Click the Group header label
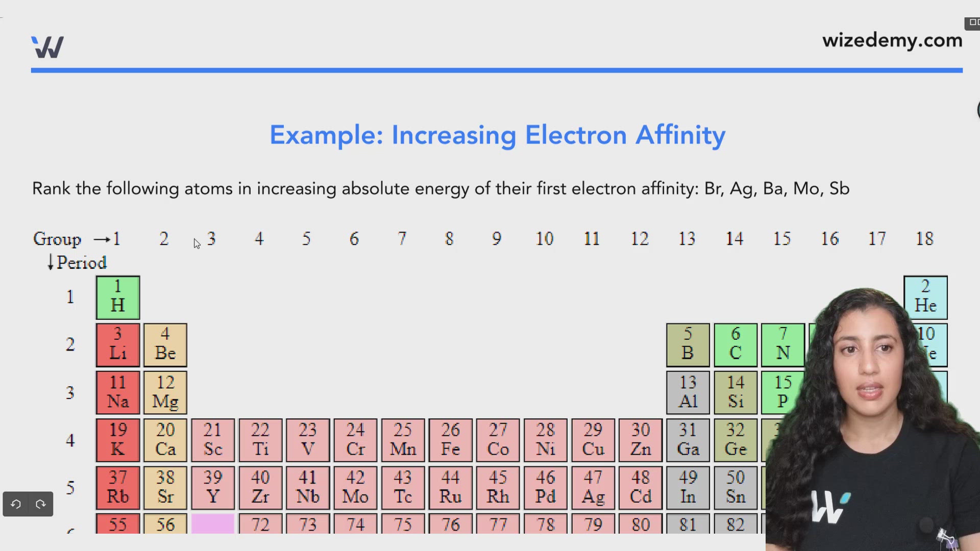Screen dimensions: 980x551 (x=57, y=239)
